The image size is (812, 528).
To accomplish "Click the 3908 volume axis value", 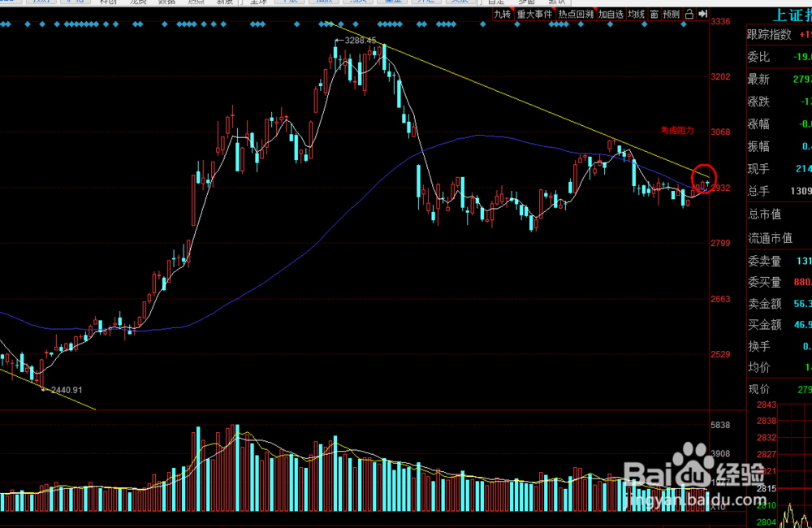I will pyautogui.click(x=720, y=454).
